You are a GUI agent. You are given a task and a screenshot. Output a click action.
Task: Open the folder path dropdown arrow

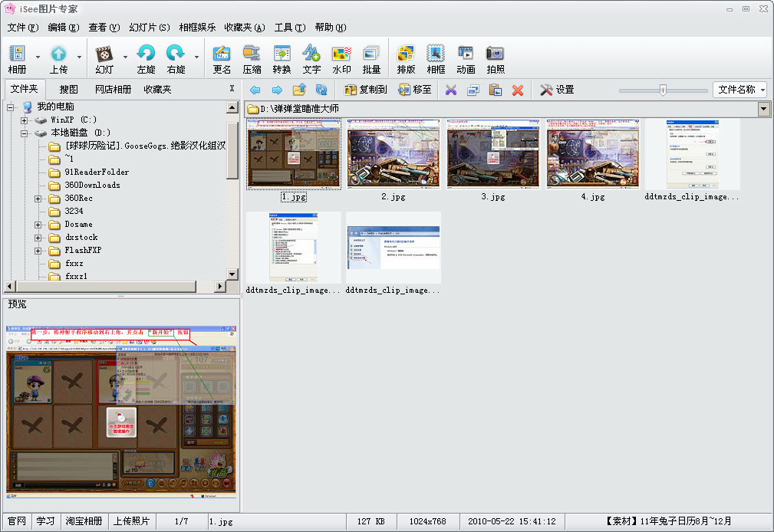[763, 110]
